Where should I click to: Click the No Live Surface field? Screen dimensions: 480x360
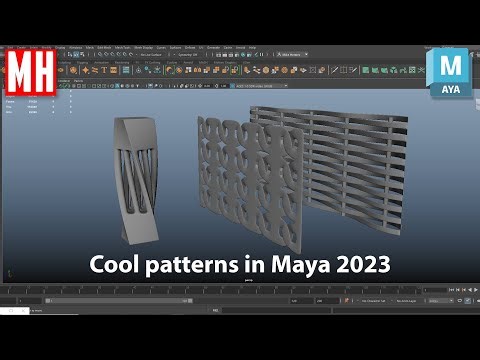pos(151,54)
